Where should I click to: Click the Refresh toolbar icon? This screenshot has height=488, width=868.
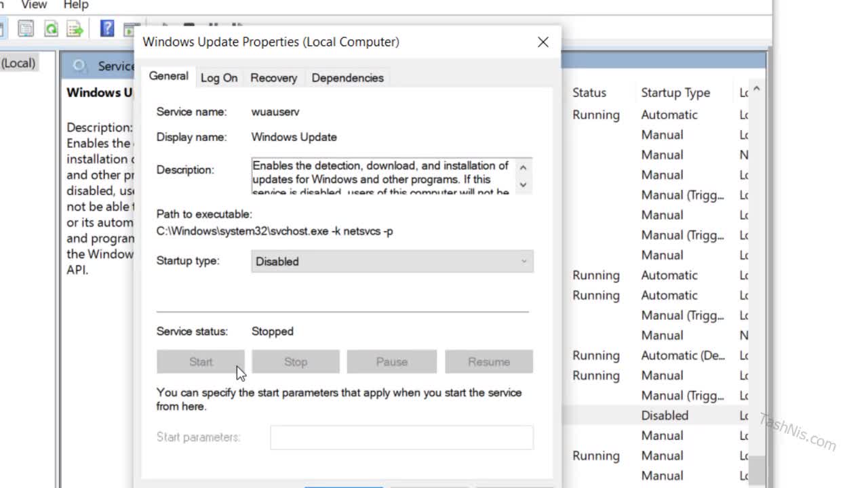(x=51, y=28)
